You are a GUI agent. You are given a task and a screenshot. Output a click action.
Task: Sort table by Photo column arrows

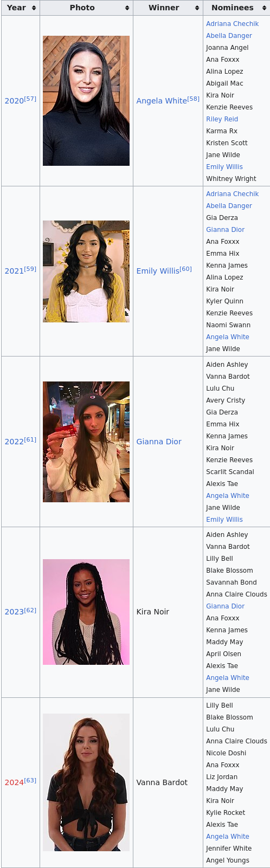(127, 8)
